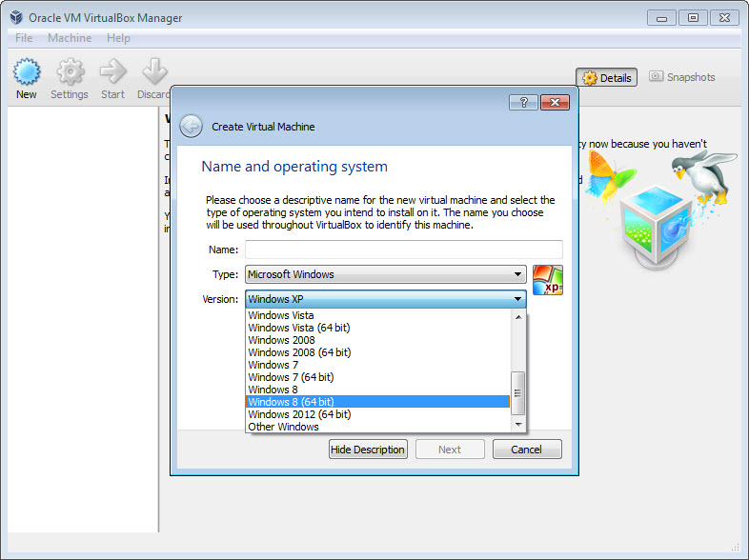Screen dimensions: 749x560
Task: Select Windows Vista from the version list
Action: (378, 315)
